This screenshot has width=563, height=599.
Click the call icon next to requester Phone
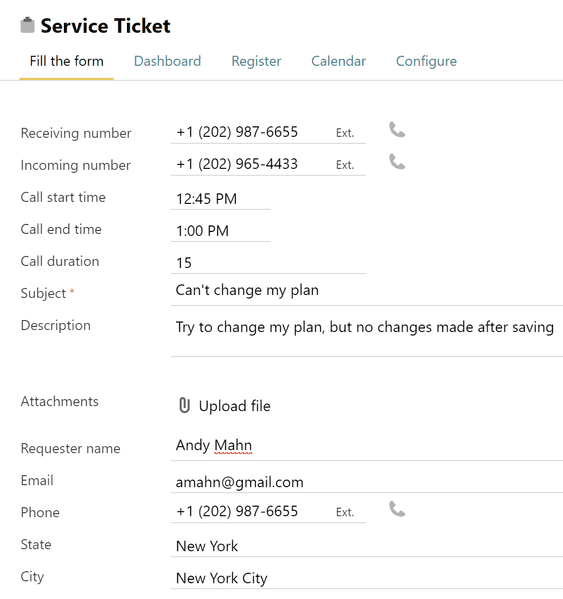click(x=397, y=509)
